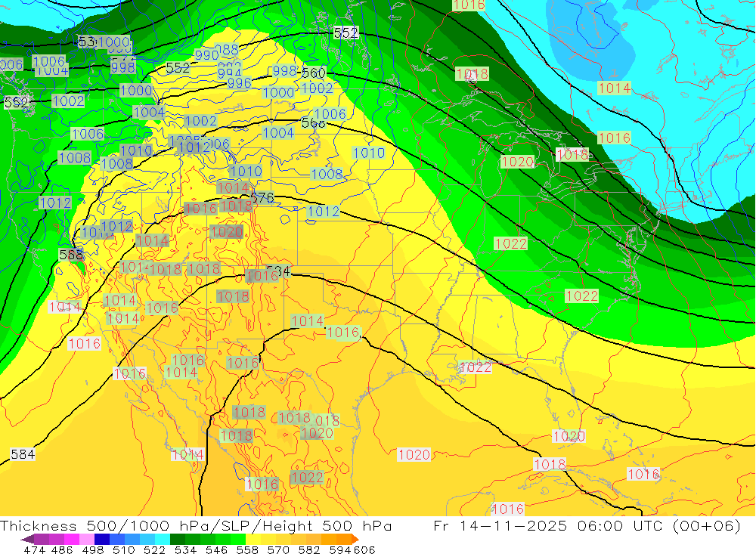The image size is (756, 554).
Task: Click legend value '486'
Action: pos(62,549)
